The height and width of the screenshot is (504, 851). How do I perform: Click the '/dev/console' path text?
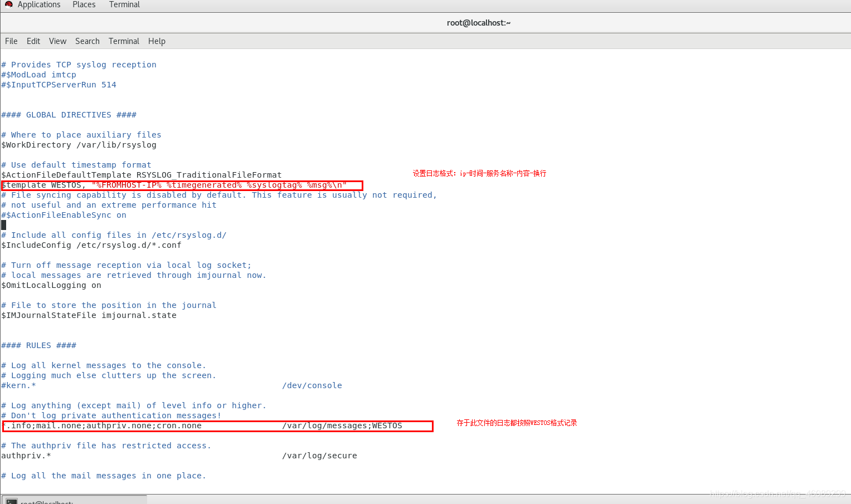(x=312, y=385)
